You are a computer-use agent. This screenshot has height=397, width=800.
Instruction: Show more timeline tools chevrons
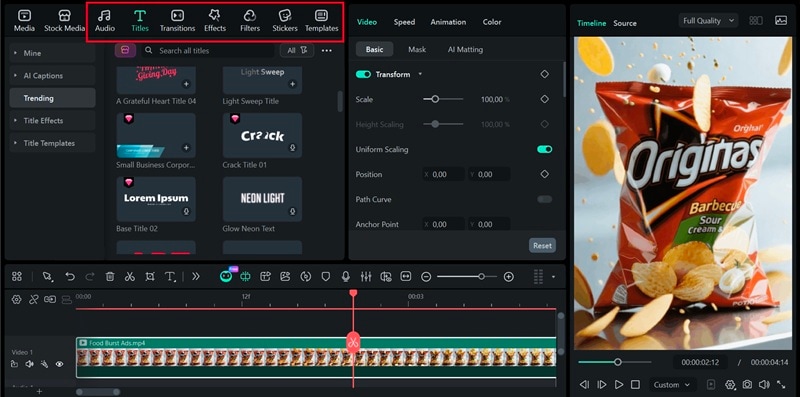pos(196,277)
